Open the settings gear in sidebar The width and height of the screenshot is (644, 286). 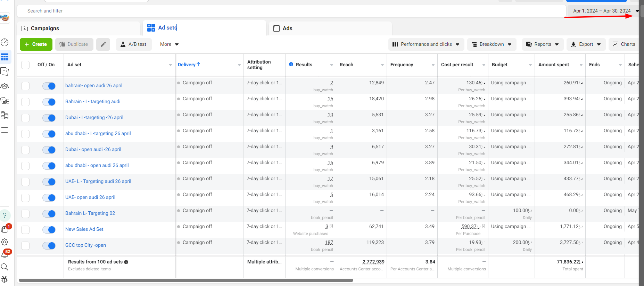(x=5, y=242)
